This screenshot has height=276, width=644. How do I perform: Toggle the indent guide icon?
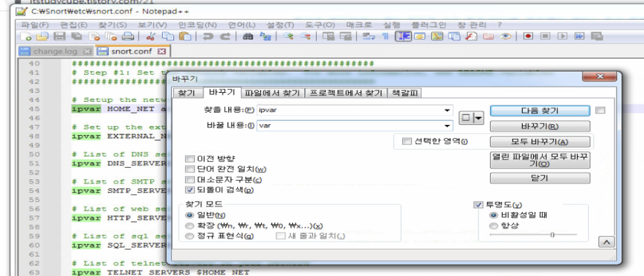coord(403,37)
